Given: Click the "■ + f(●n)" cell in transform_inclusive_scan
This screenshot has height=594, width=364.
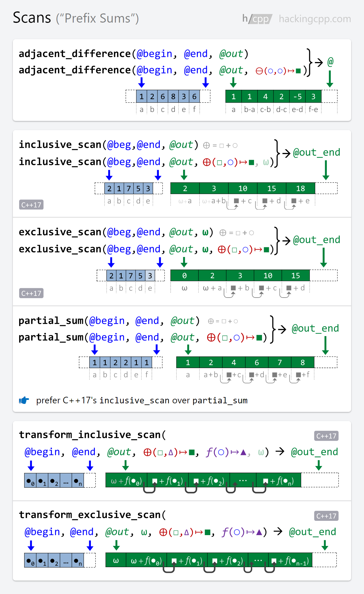Looking at the screenshot, I should [279, 480].
